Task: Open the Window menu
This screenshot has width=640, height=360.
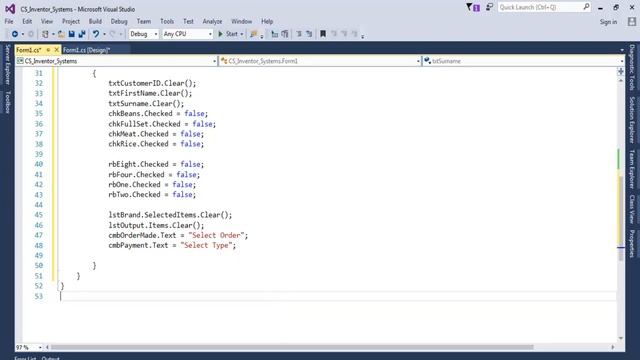Action: (241, 21)
